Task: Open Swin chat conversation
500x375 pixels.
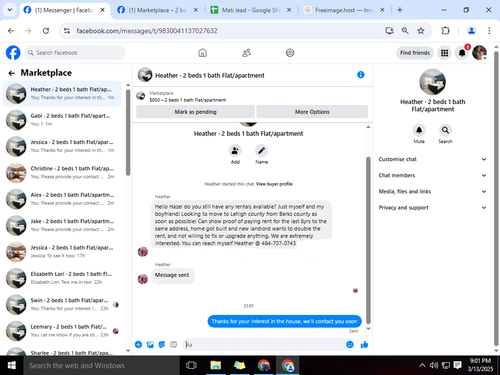Action: point(62,304)
